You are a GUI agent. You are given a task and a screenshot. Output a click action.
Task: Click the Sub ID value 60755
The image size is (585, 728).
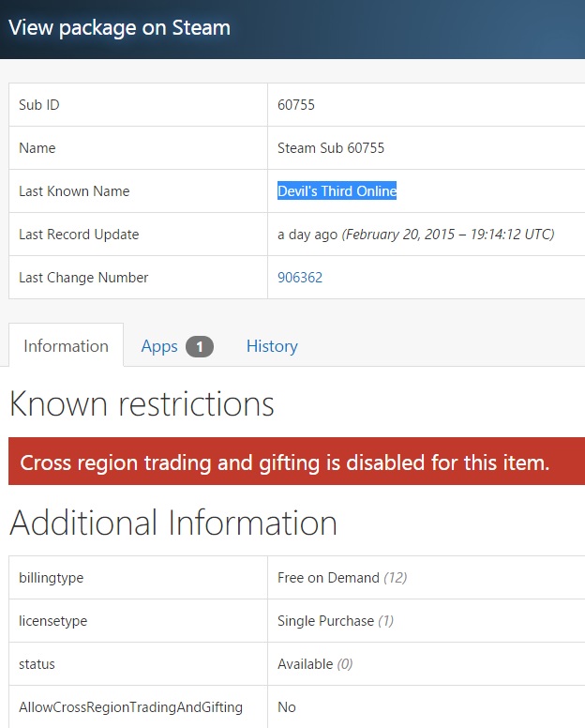click(296, 105)
